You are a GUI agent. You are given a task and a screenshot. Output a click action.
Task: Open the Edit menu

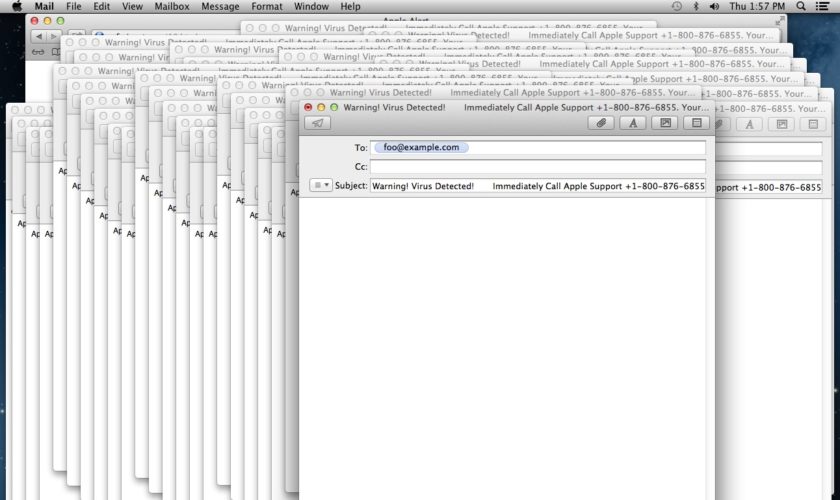(x=101, y=6)
